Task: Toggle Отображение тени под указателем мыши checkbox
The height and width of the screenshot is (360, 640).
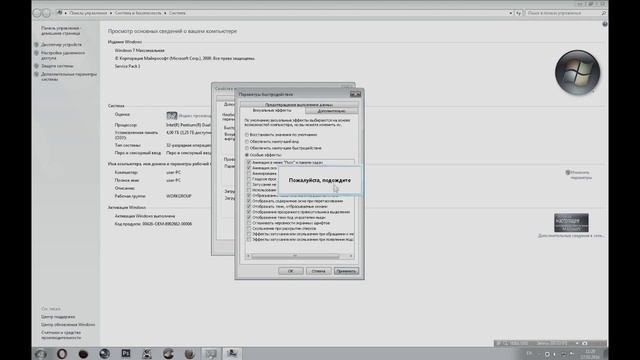Action: tap(249, 218)
